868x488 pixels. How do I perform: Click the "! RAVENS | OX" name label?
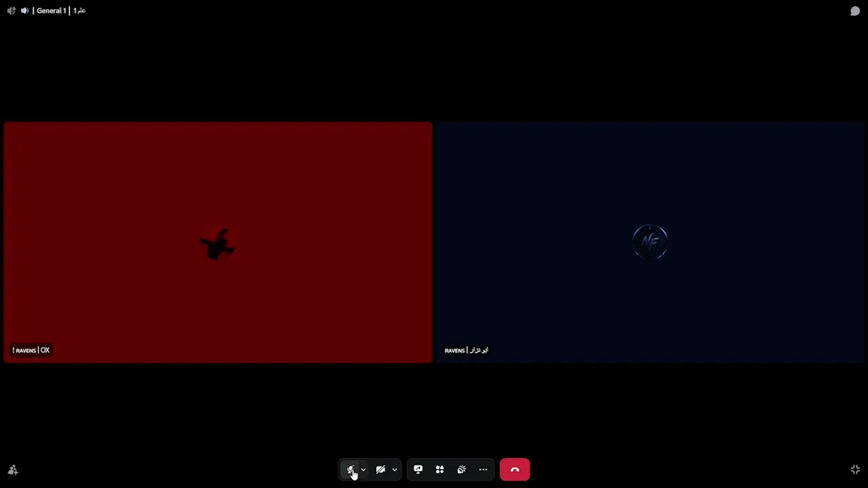click(x=31, y=350)
